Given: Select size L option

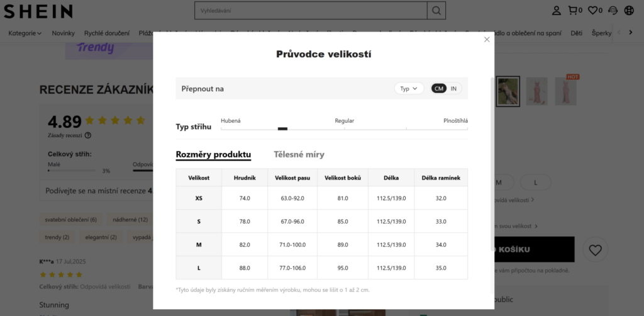Looking at the screenshot, I should tap(535, 183).
